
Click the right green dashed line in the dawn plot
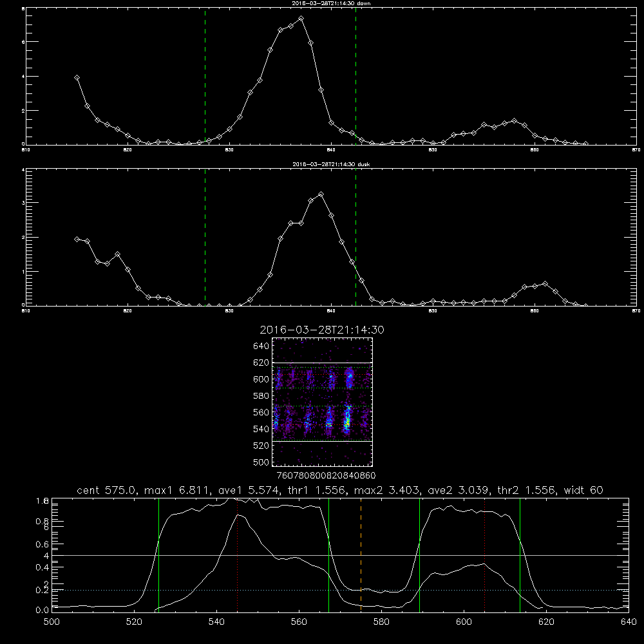355,76
